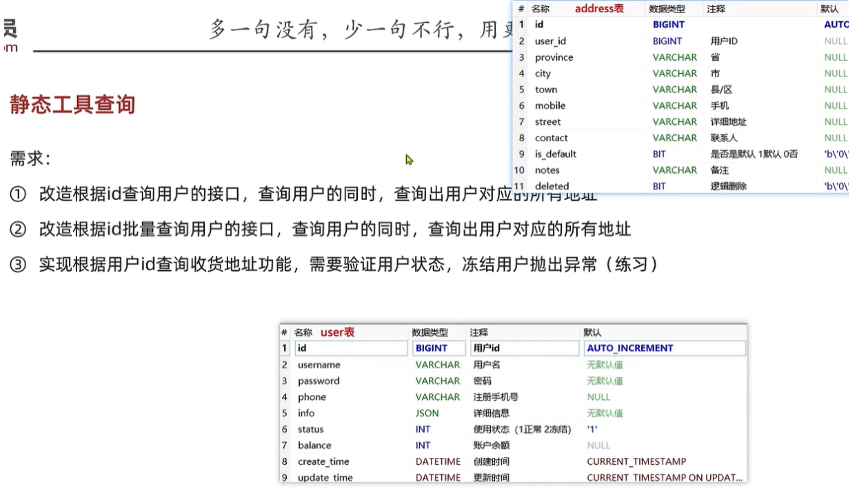Click the 注释 column header in address table
The height and width of the screenshot is (493, 868).
coord(715,9)
